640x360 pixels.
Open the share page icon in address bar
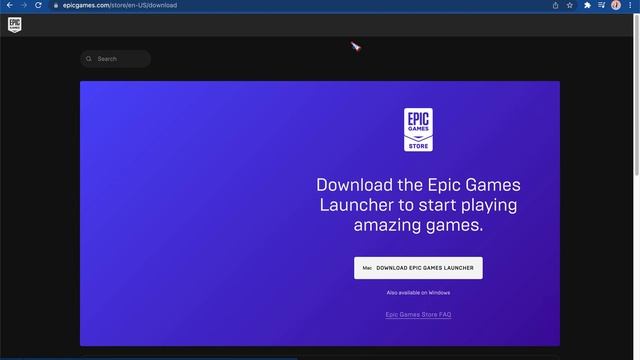coord(556,5)
